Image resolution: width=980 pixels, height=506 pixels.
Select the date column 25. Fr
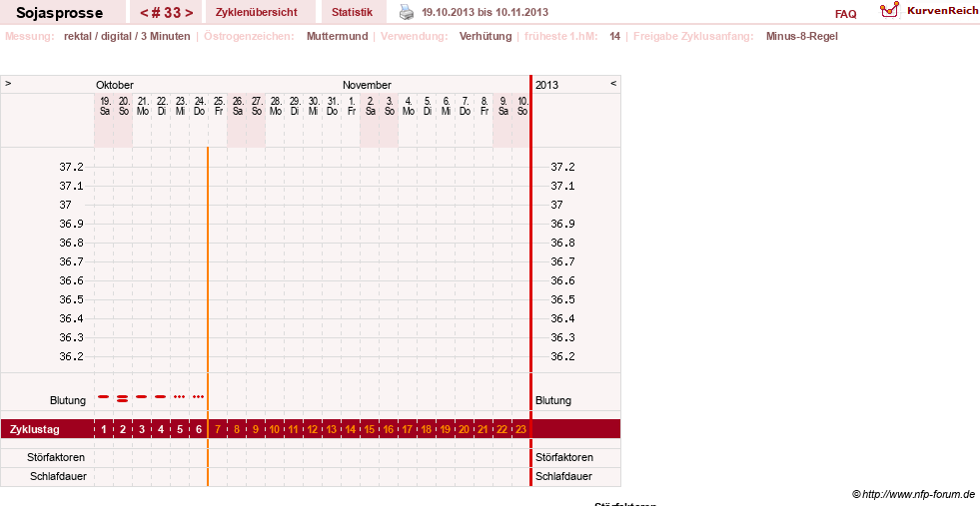coord(218,106)
